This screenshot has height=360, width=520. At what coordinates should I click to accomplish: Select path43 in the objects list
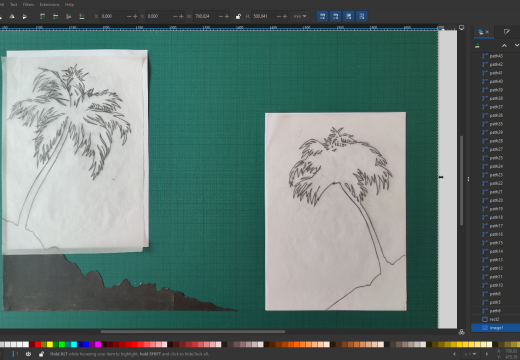pyautogui.click(x=496, y=56)
